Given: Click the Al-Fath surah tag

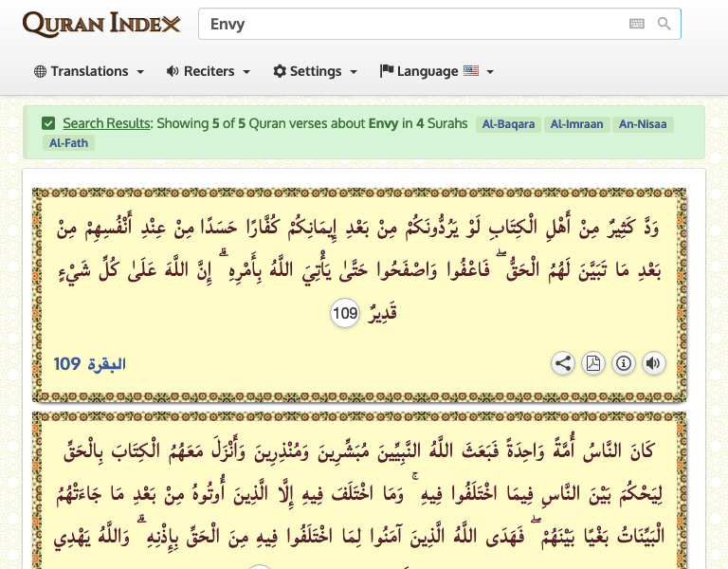Looking at the screenshot, I should coord(68,143).
